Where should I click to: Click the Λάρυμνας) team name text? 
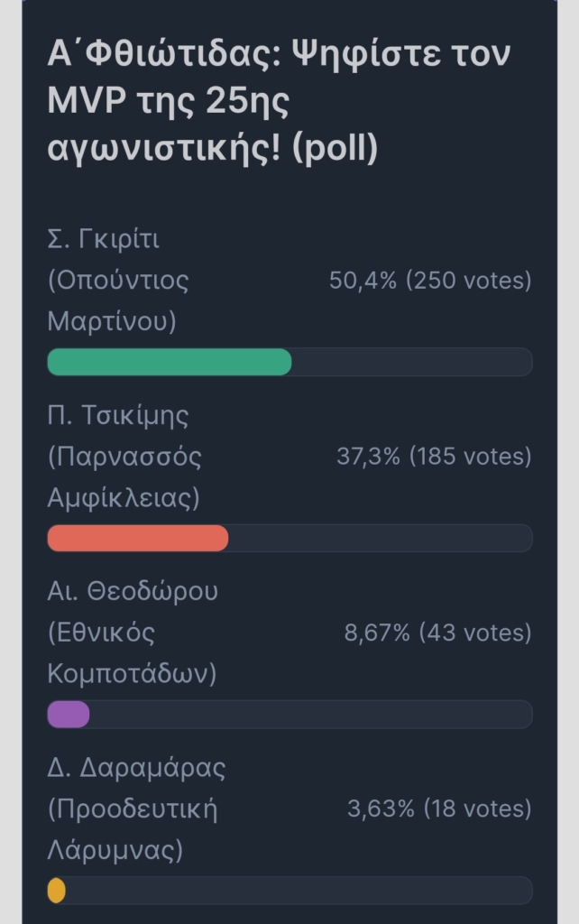click(x=115, y=850)
